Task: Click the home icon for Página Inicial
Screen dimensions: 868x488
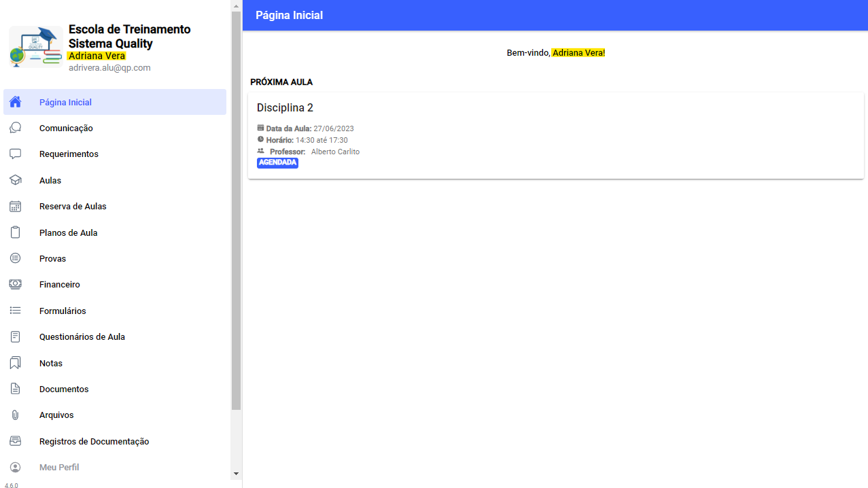Action: tap(15, 102)
